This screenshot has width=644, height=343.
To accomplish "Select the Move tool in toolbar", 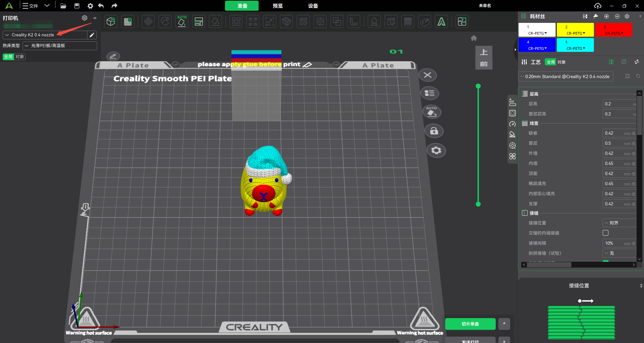I will 148,22.
